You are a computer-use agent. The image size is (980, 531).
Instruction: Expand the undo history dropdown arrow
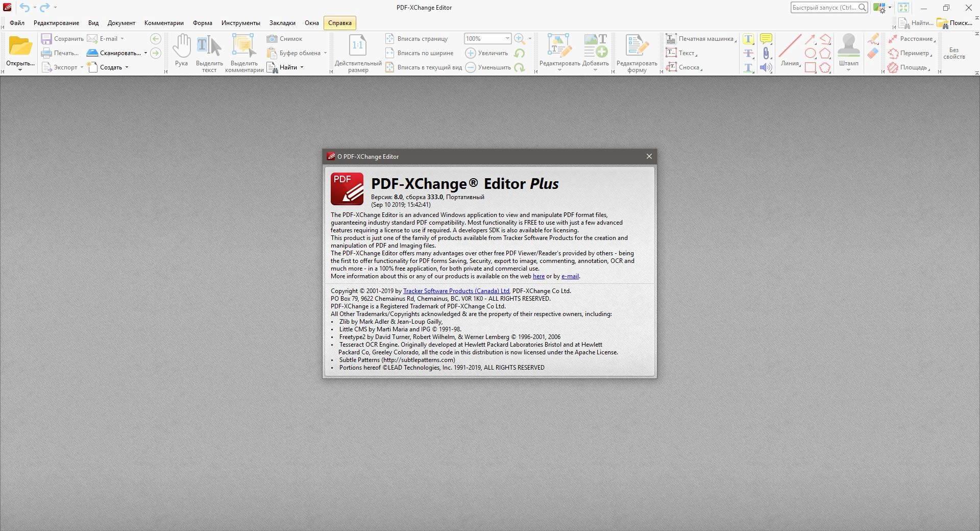pyautogui.click(x=35, y=8)
